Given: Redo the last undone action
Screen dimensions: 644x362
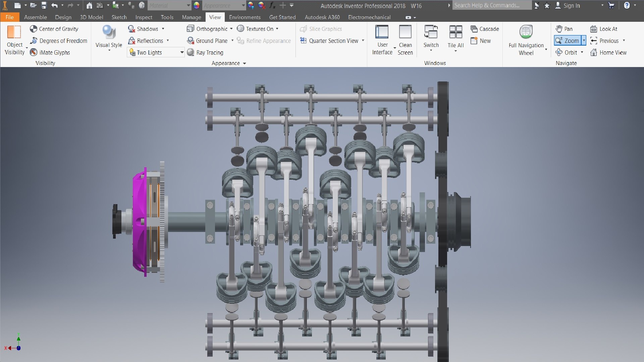Looking at the screenshot, I should tap(70, 5).
